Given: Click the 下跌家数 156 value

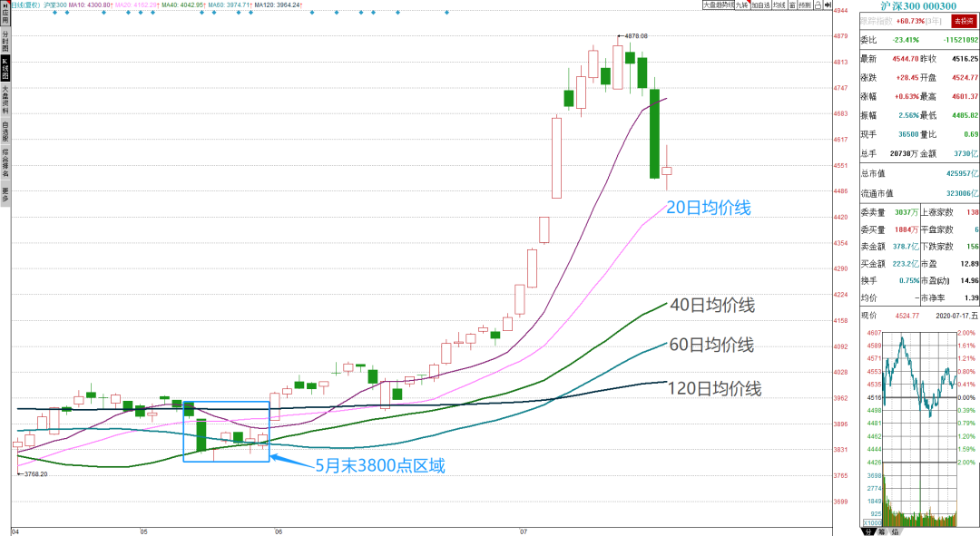Looking at the screenshot, I should 973,247.
